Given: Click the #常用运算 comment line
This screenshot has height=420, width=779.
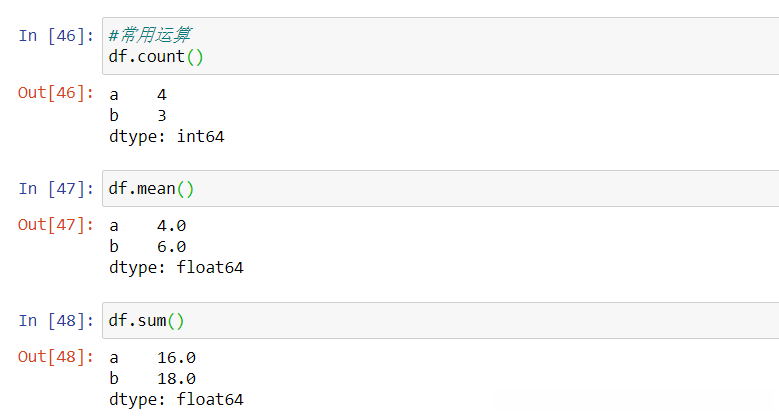Looking at the screenshot, I should coord(150,35).
